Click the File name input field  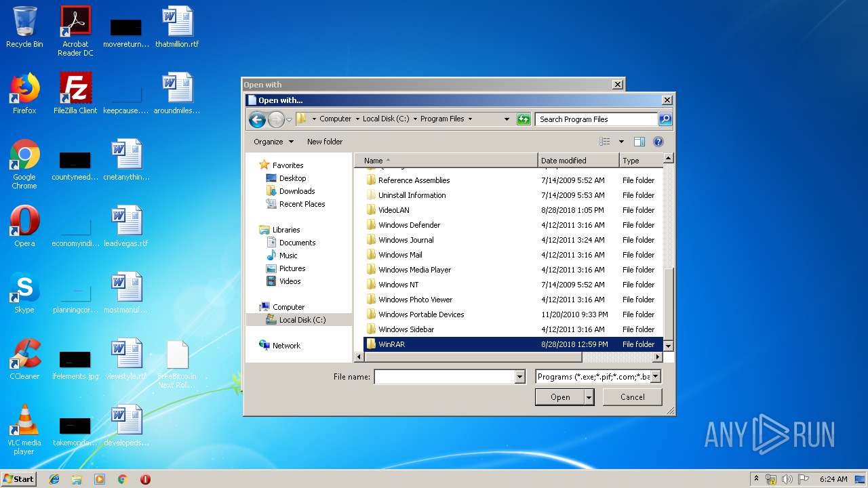[445, 377]
